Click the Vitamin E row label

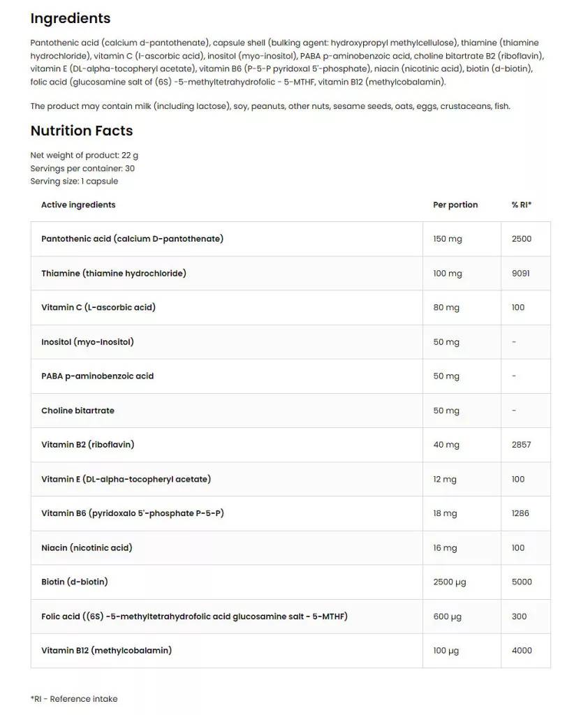pos(126,479)
